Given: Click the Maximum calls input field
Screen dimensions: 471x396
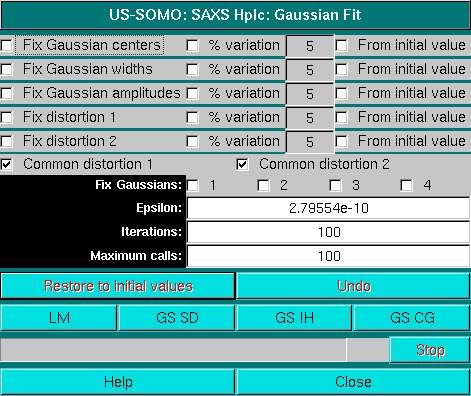Looking at the screenshot, I should tap(328, 256).
